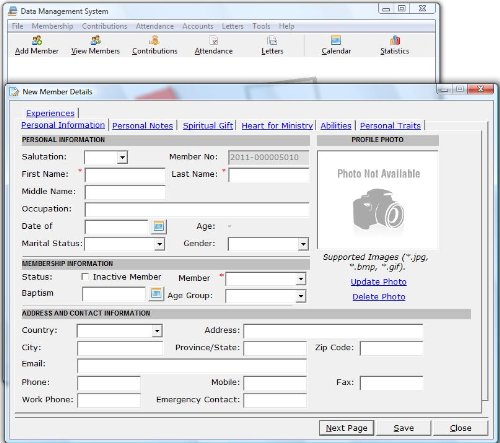Click the New Member Details window icon
This screenshot has width=500, height=443.
click(14, 92)
